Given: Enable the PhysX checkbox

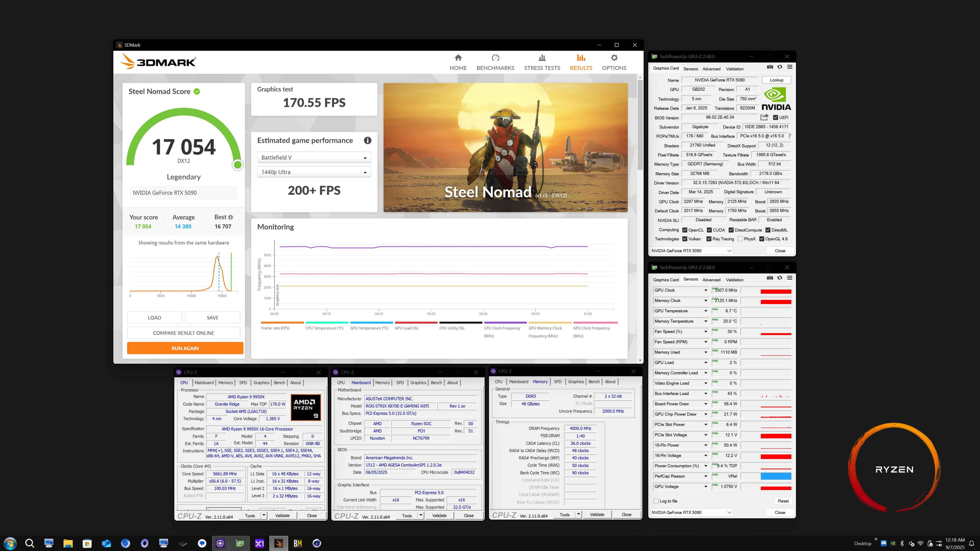Looking at the screenshot, I should [740, 239].
